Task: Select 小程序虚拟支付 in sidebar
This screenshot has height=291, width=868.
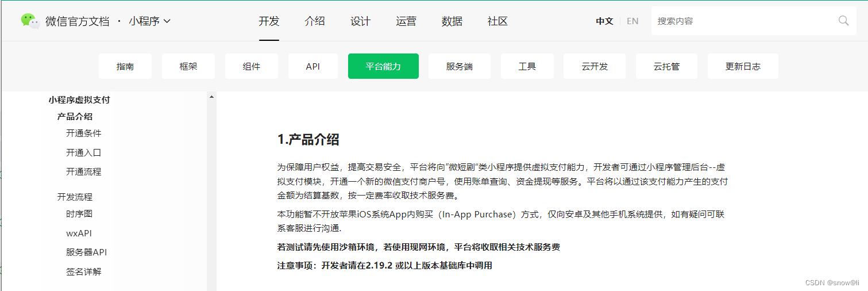Action: coord(79,99)
